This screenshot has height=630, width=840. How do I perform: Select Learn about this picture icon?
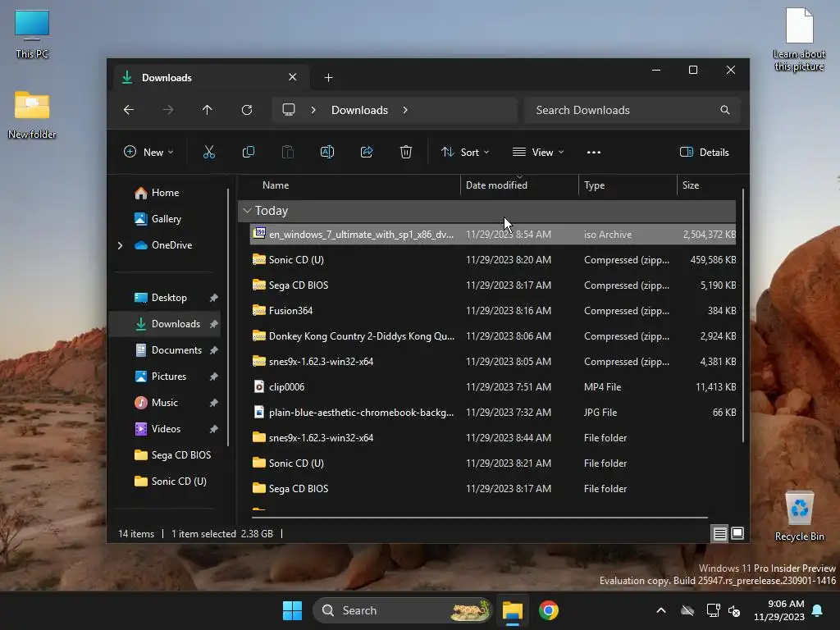[799, 39]
